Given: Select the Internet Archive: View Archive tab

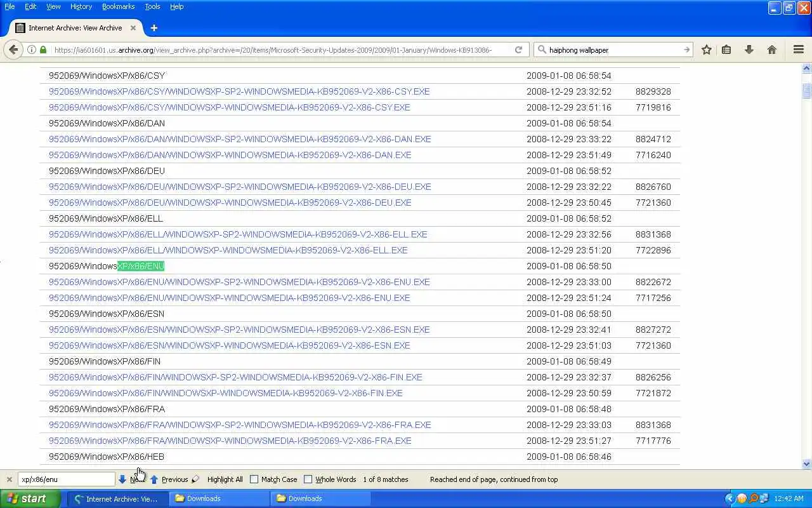Looking at the screenshot, I should [x=76, y=28].
